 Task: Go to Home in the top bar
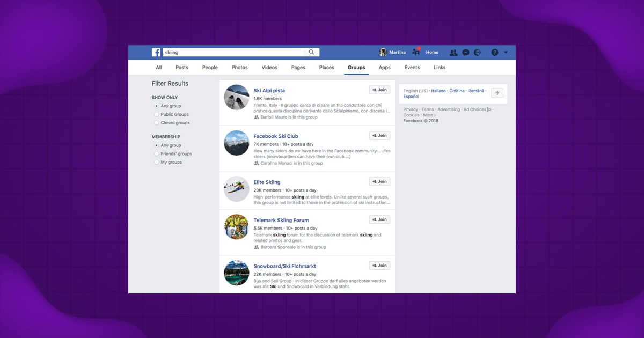432,53
